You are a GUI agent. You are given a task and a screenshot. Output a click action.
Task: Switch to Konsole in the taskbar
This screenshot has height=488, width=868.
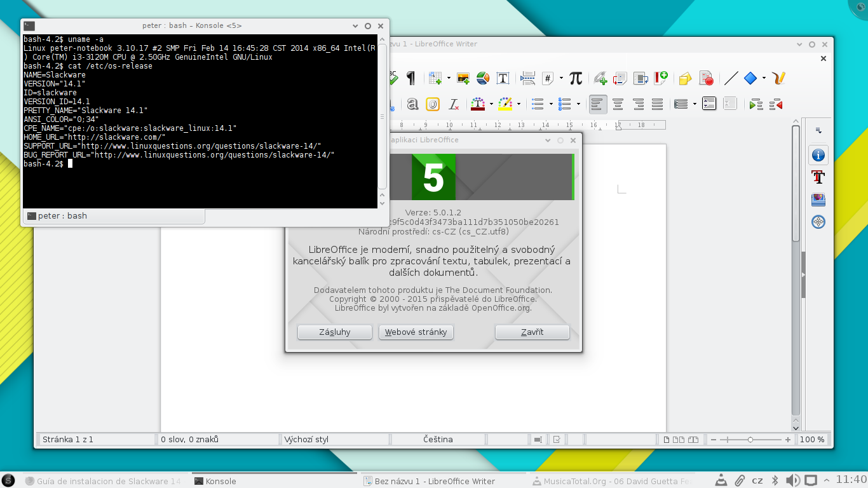273,481
